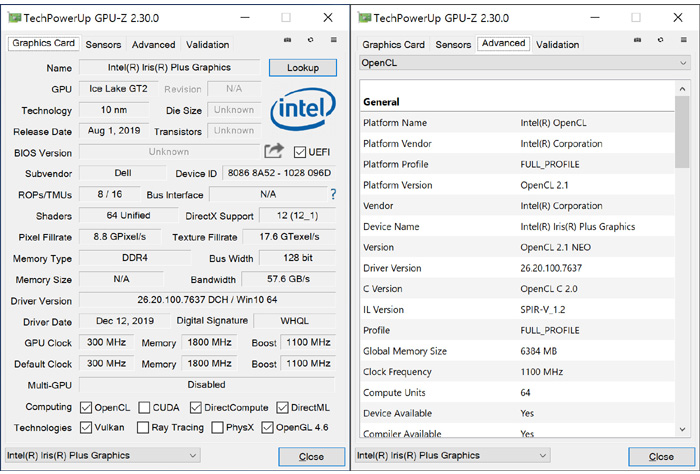Click the Global Memory Size row

click(x=517, y=351)
